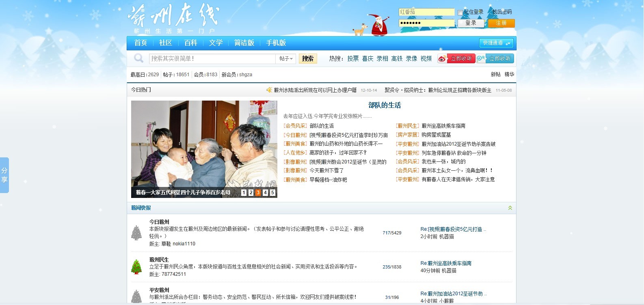Viewport: 644px width, 305px height.
Task: Open 早餐强档--油炸粑 link
Action: click(328, 180)
